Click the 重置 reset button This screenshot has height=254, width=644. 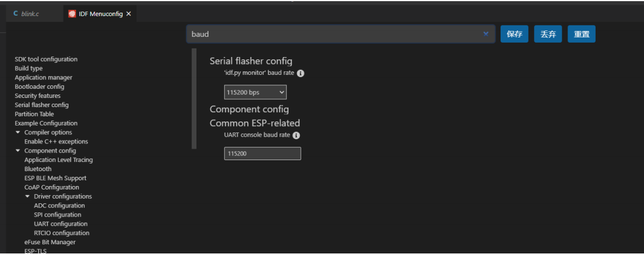coord(582,34)
